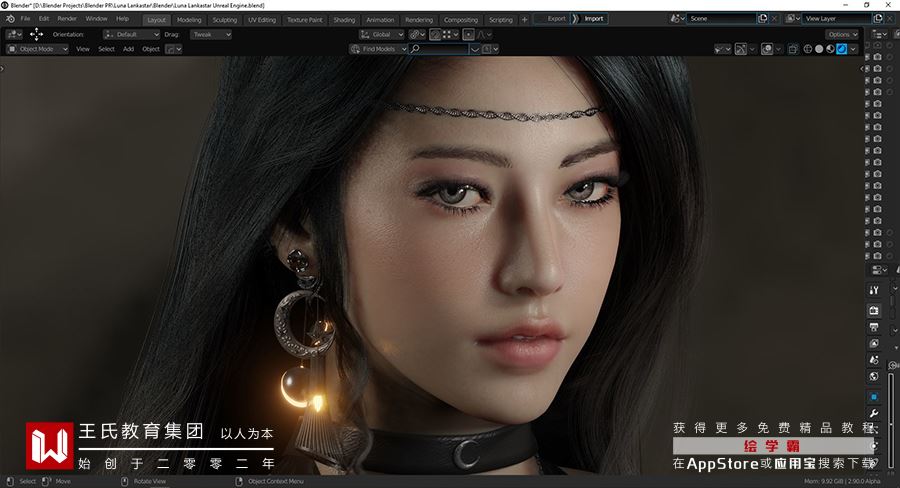Delete the scene with the X icon

[774, 18]
